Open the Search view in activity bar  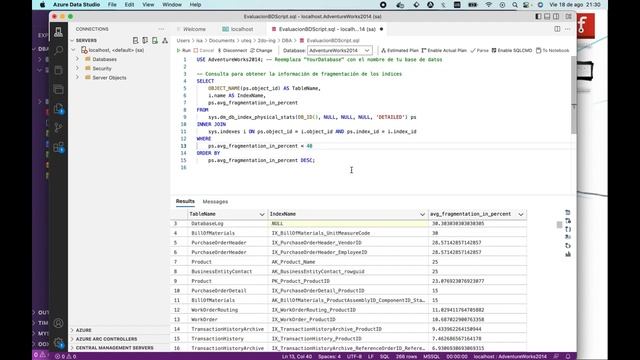[x=58, y=50]
